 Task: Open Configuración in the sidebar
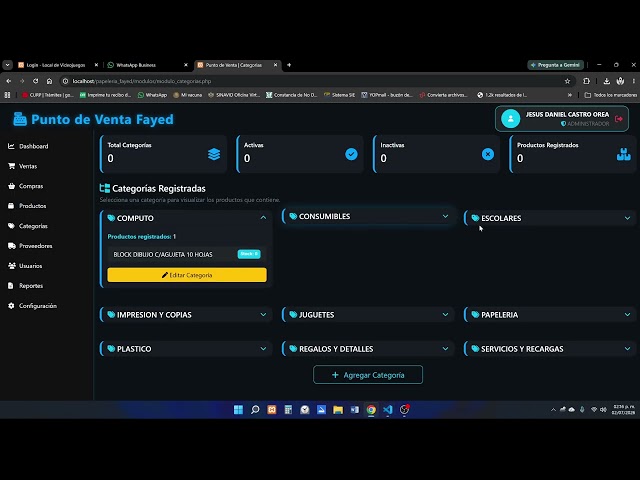32,306
